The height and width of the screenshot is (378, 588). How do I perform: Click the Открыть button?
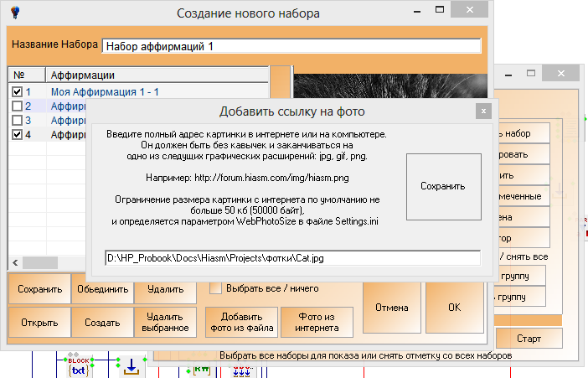[39, 323]
